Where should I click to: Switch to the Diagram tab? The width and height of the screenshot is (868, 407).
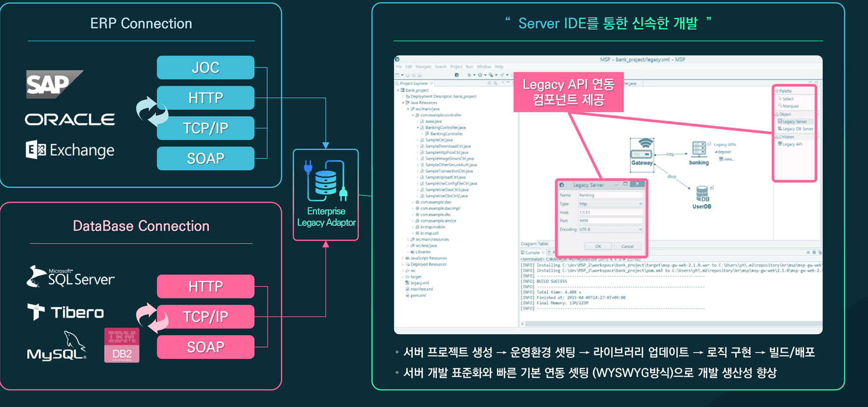click(529, 244)
